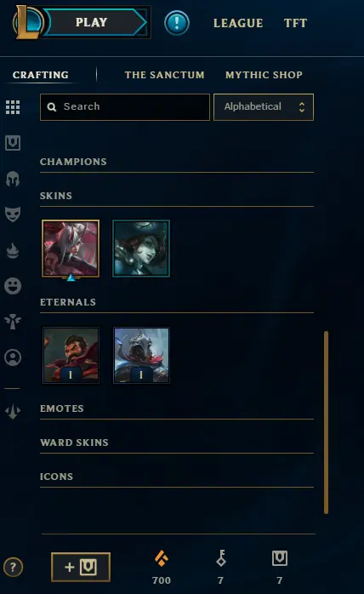This screenshot has width=364, height=594.
Task: Click inside the loot Search field
Action: [x=125, y=107]
